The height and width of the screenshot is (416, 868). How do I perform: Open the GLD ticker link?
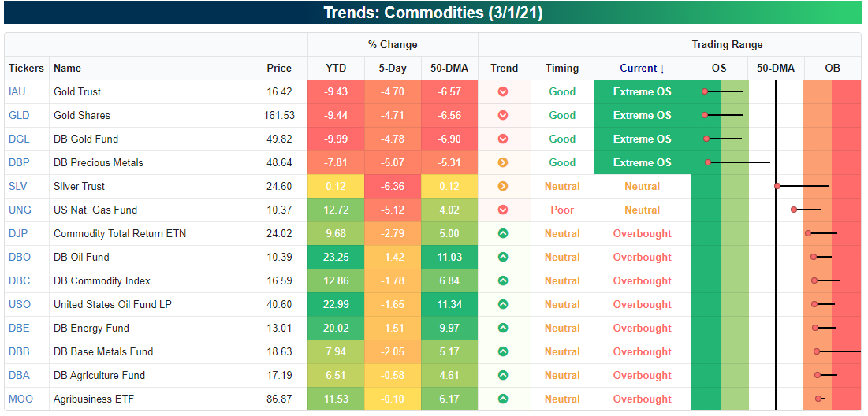[19, 115]
